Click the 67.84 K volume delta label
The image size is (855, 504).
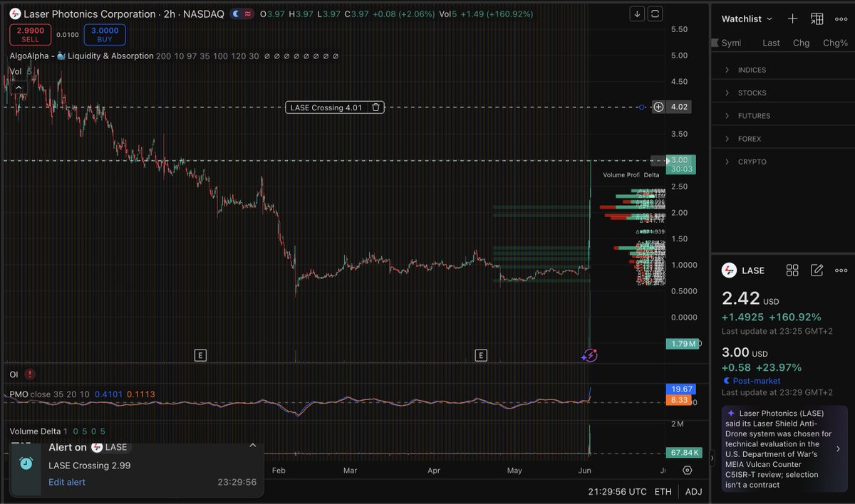[x=683, y=453]
